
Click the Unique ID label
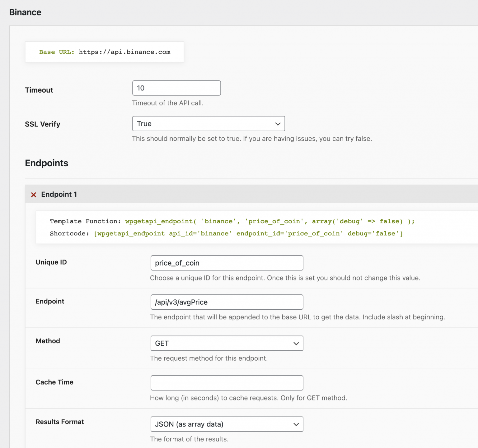51,262
